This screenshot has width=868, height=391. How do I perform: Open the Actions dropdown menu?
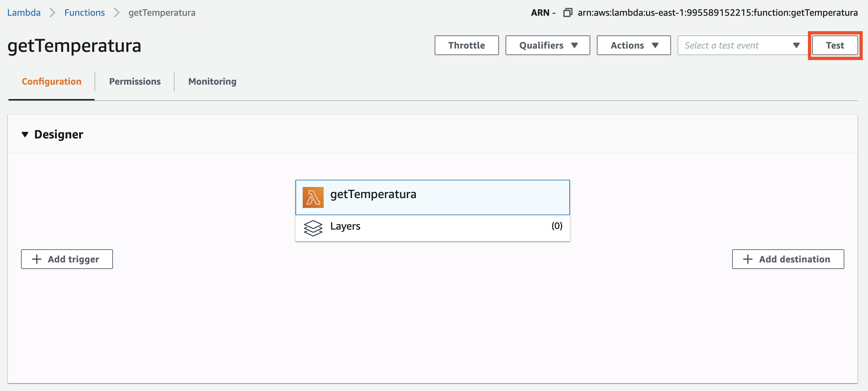pyautogui.click(x=634, y=45)
